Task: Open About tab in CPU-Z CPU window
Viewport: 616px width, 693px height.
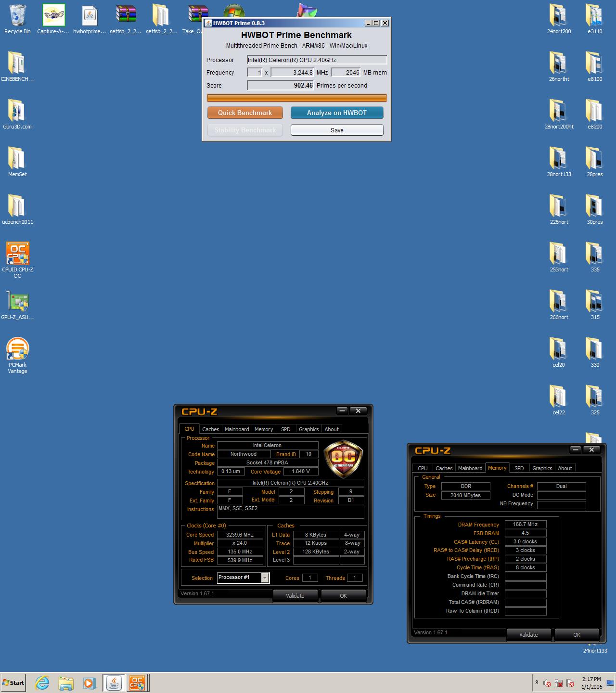Action: point(332,429)
